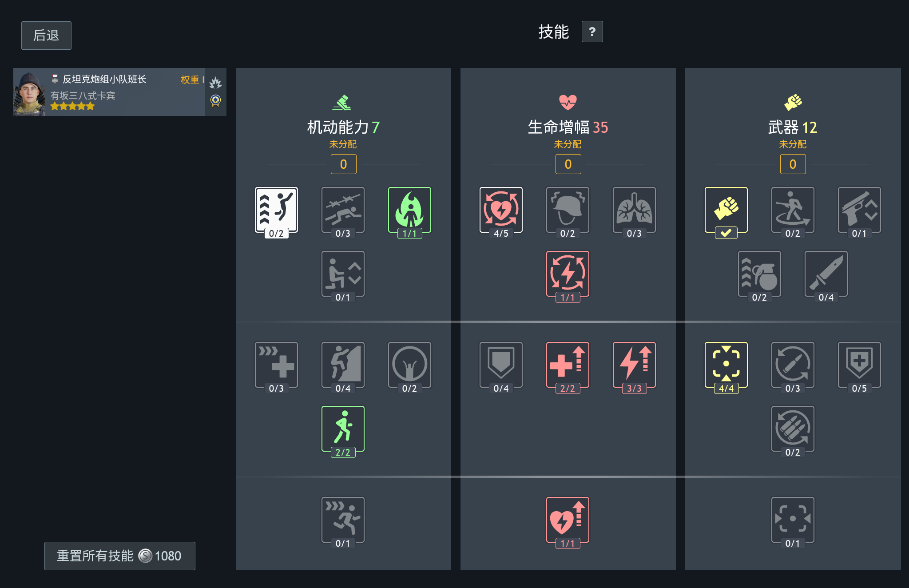Select the shield armor skill 0/4
Image resolution: width=909 pixels, height=588 pixels.
501,365
